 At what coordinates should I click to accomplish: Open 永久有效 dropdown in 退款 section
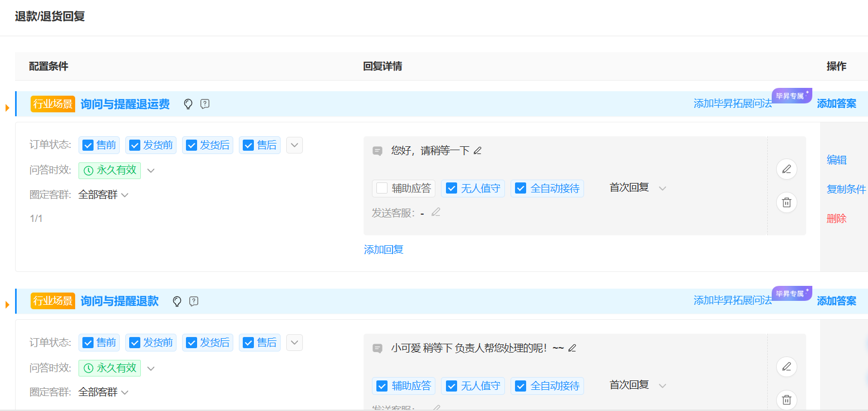pyautogui.click(x=150, y=368)
